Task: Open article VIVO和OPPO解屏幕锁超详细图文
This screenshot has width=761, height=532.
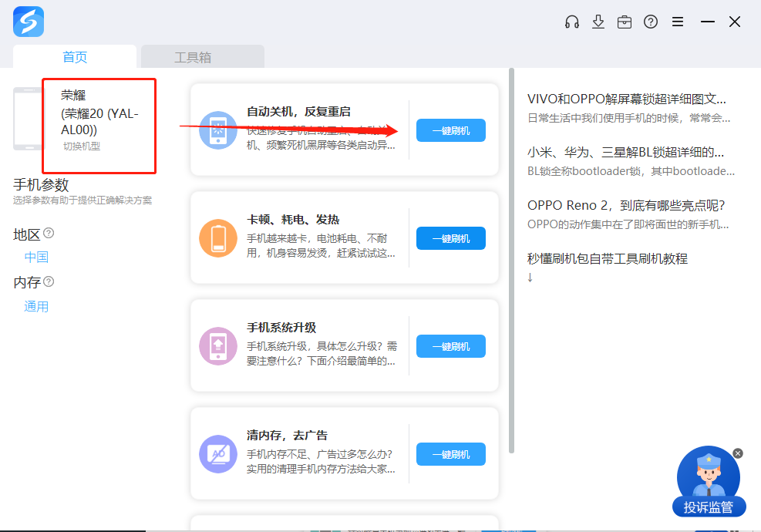Action: [x=627, y=99]
